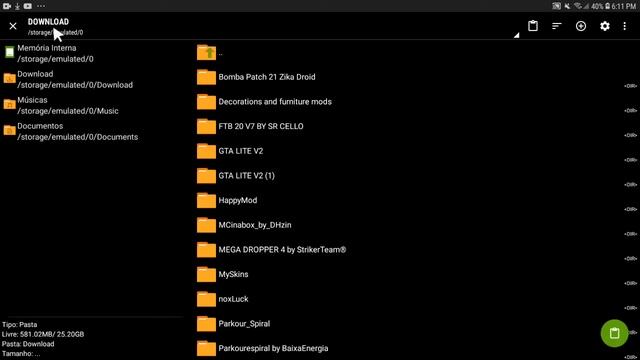
Task: Click folder icon beside Parkour_Spiral
Action: (206, 324)
